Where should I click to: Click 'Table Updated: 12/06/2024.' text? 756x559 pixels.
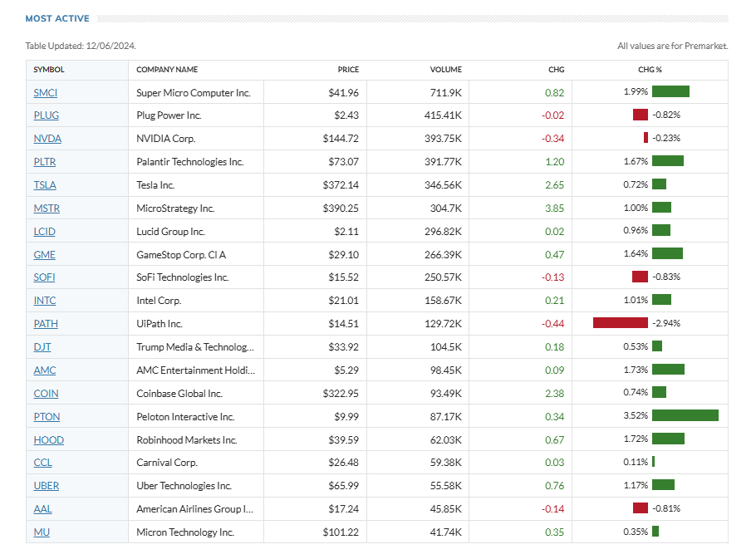pos(81,46)
